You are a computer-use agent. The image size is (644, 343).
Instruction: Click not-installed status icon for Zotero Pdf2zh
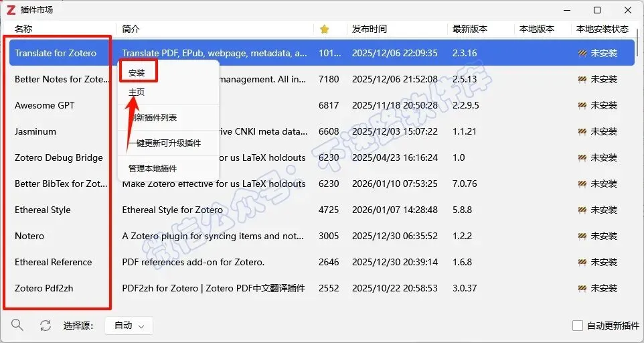click(582, 288)
